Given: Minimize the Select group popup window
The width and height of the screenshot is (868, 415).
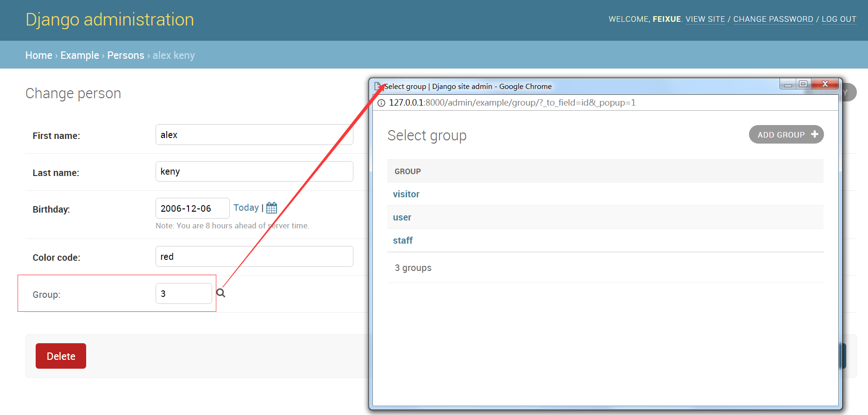Looking at the screenshot, I should (788, 84).
